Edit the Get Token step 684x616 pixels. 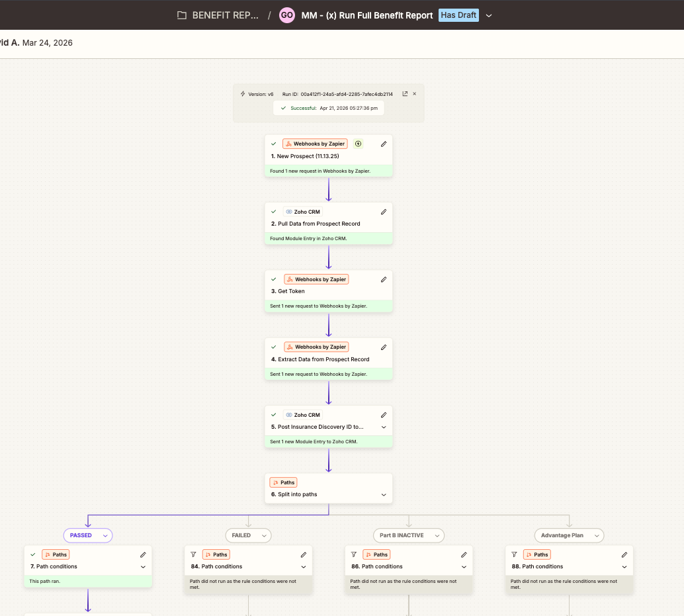click(x=384, y=279)
